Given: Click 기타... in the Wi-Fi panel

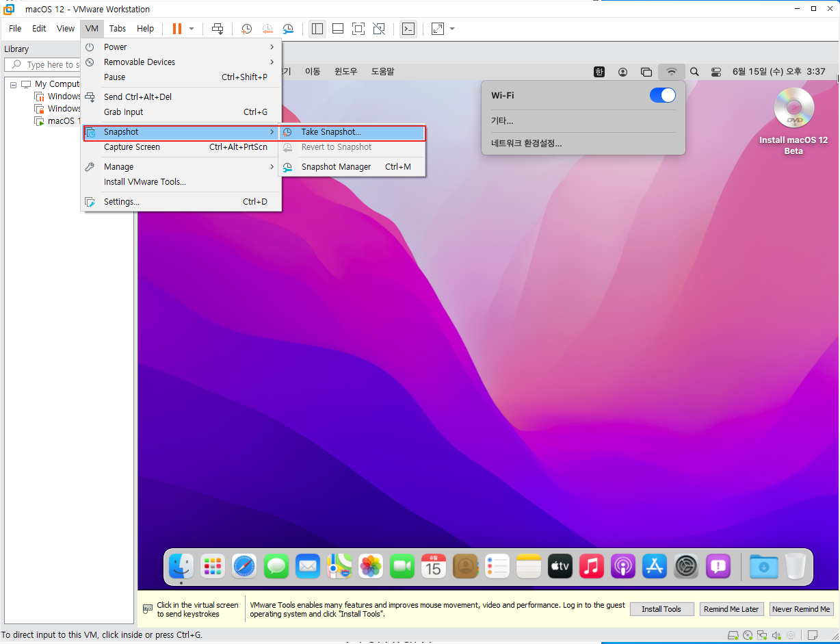Looking at the screenshot, I should point(502,120).
